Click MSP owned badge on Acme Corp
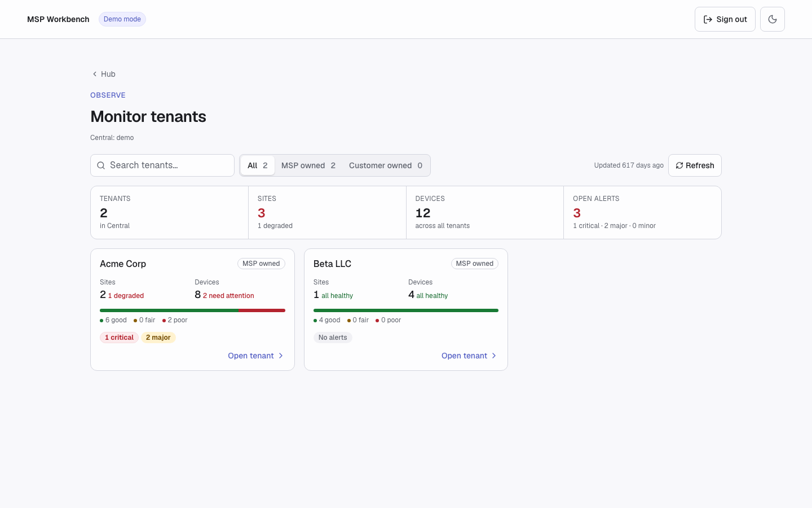The height and width of the screenshot is (508, 812). pos(261,264)
